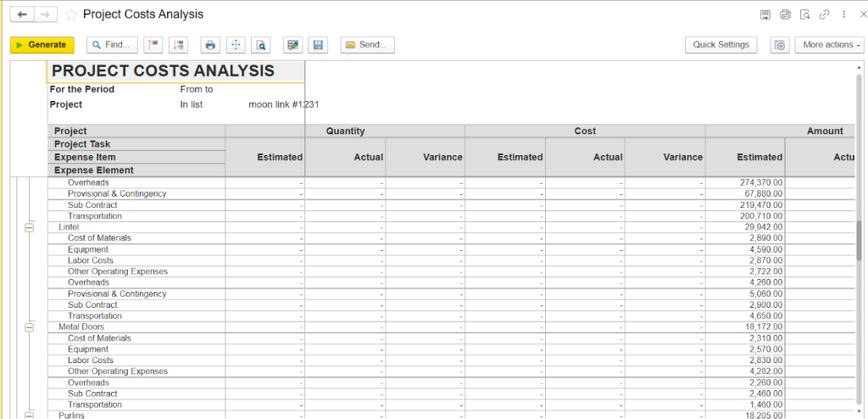Click the 4,590.00 amount cell
Image resolution: width=868 pixels, height=419 pixels.
[745, 249]
